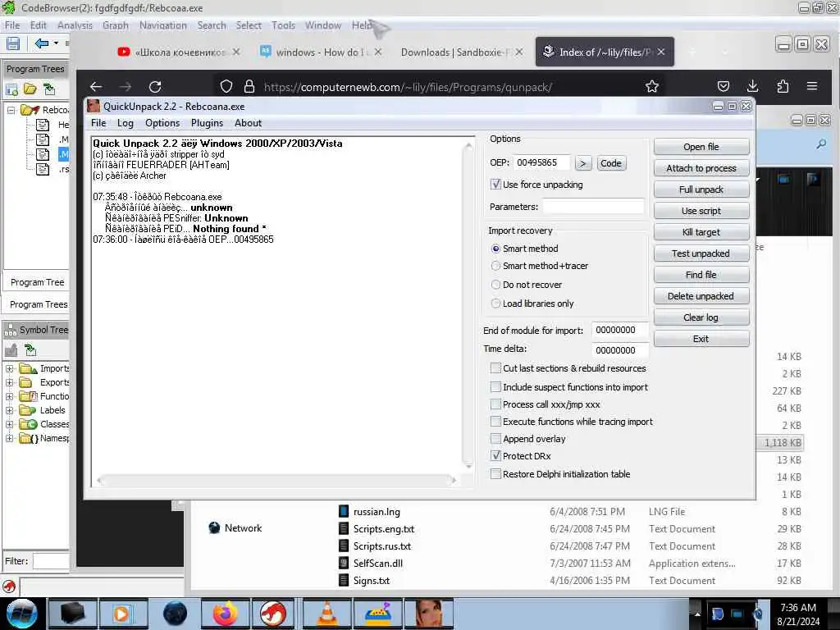The height and width of the screenshot is (630, 840).
Task: Open the About menu in QuickUnpack
Action: (248, 123)
